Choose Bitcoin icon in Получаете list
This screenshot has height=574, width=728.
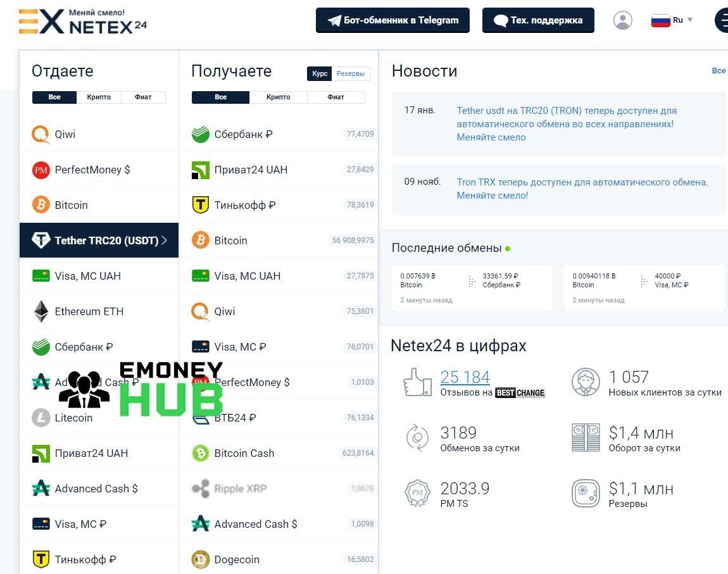tap(201, 240)
